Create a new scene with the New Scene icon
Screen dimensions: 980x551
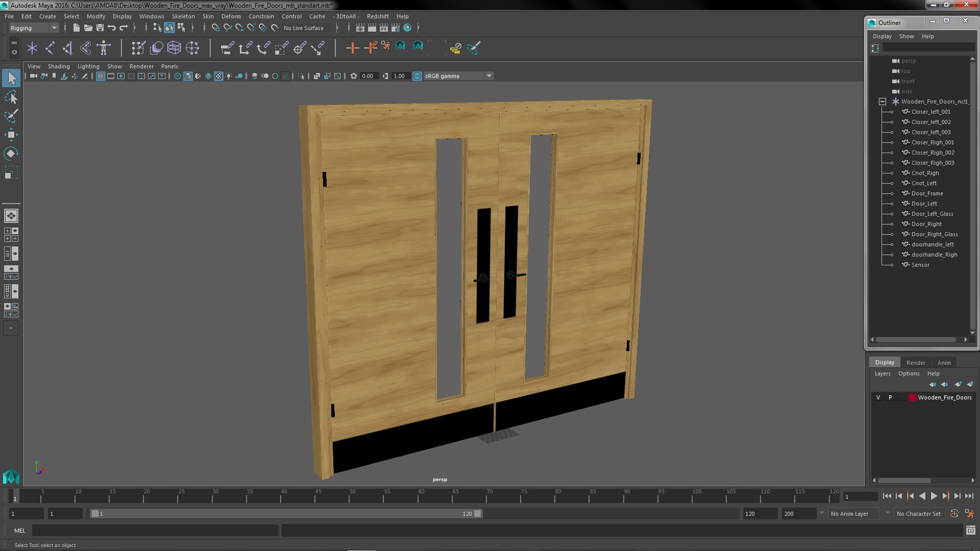76,28
